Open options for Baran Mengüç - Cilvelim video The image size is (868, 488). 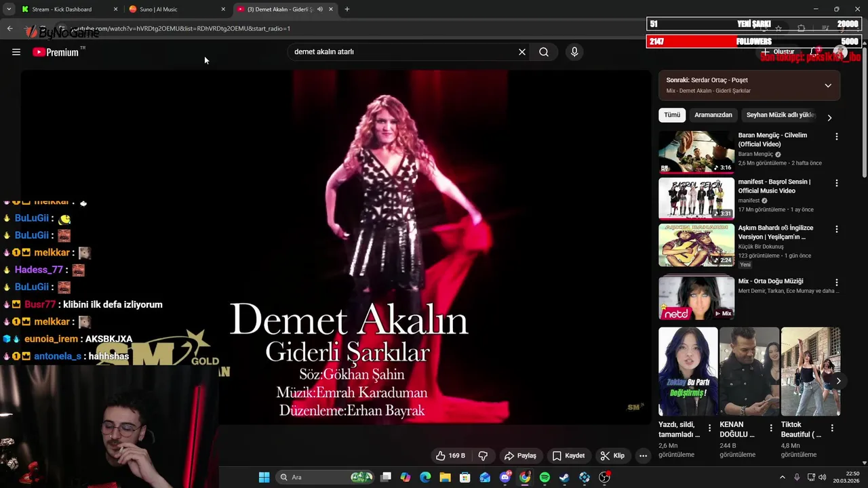(836, 136)
